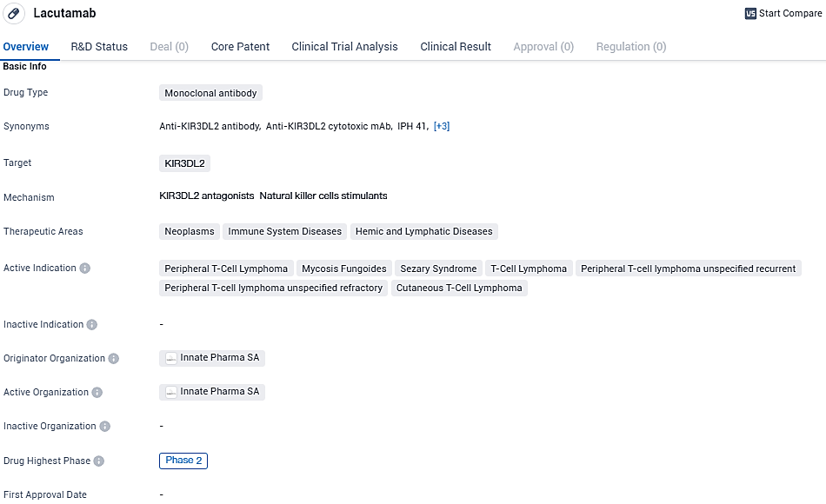Click the KIR3DL2 target tag
Screen dimensions: 826x504
(x=185, y=163)
